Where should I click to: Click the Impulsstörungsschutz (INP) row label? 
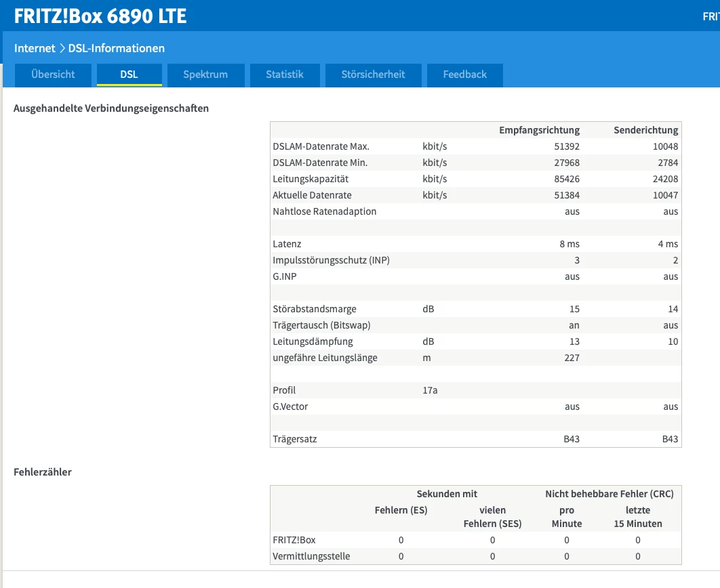click(331, 260)
